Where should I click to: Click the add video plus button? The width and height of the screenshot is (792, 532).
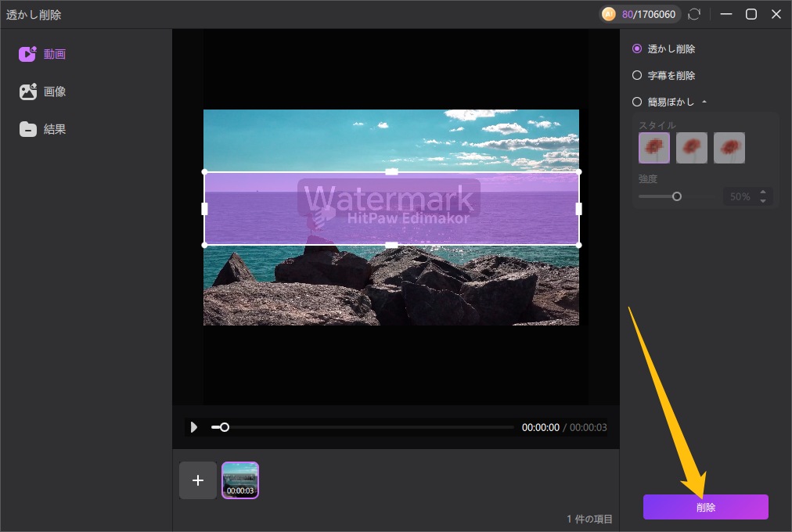tap(198, 480)
